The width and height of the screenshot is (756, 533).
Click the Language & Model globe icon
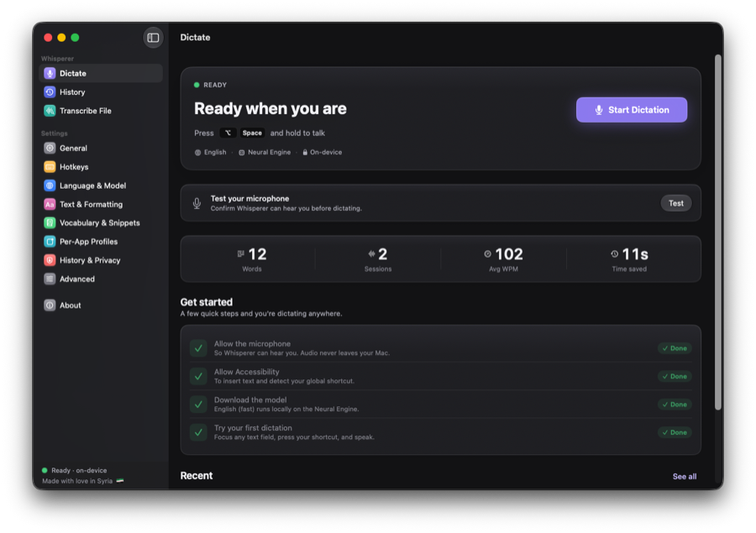coord(50,186)
